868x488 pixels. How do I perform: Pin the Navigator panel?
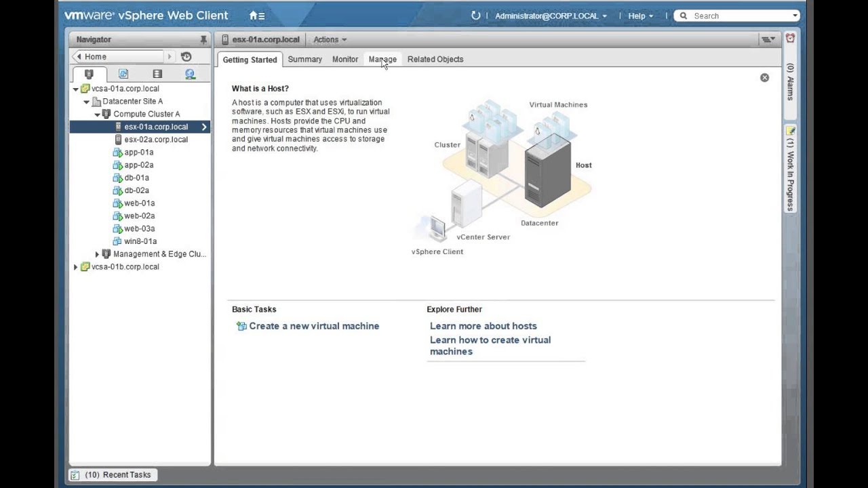point(203,40)
